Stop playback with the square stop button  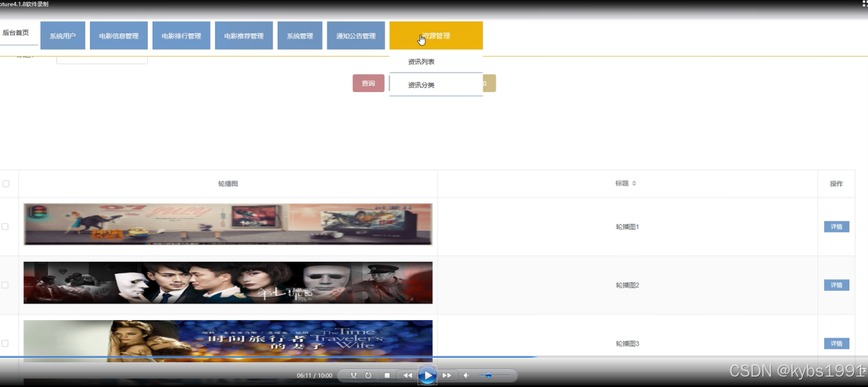387,375
